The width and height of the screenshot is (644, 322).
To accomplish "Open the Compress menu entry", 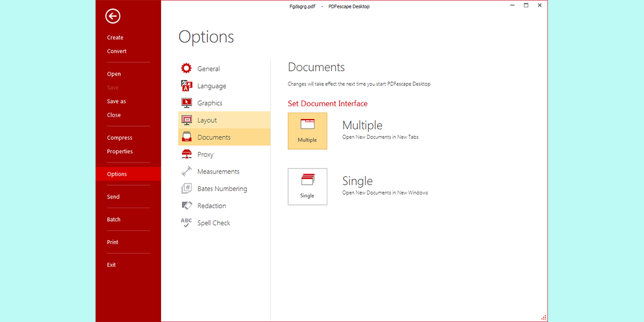I will [x=119, y=138].
